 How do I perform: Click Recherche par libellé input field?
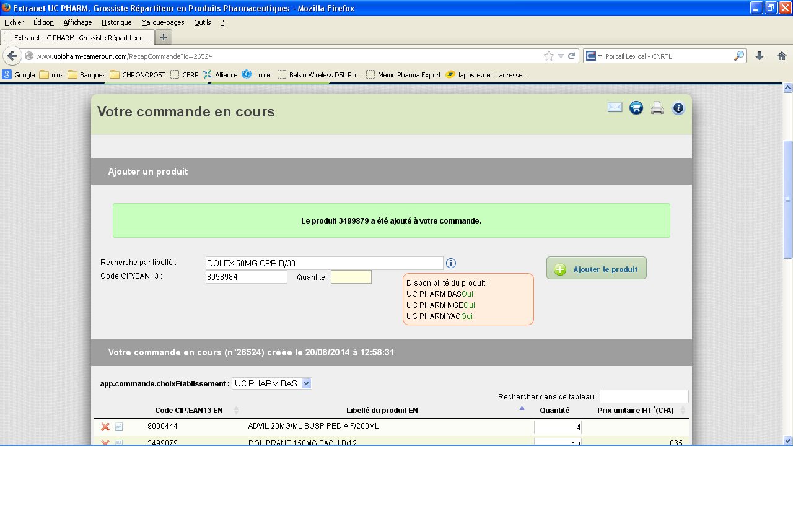point(325,263)
